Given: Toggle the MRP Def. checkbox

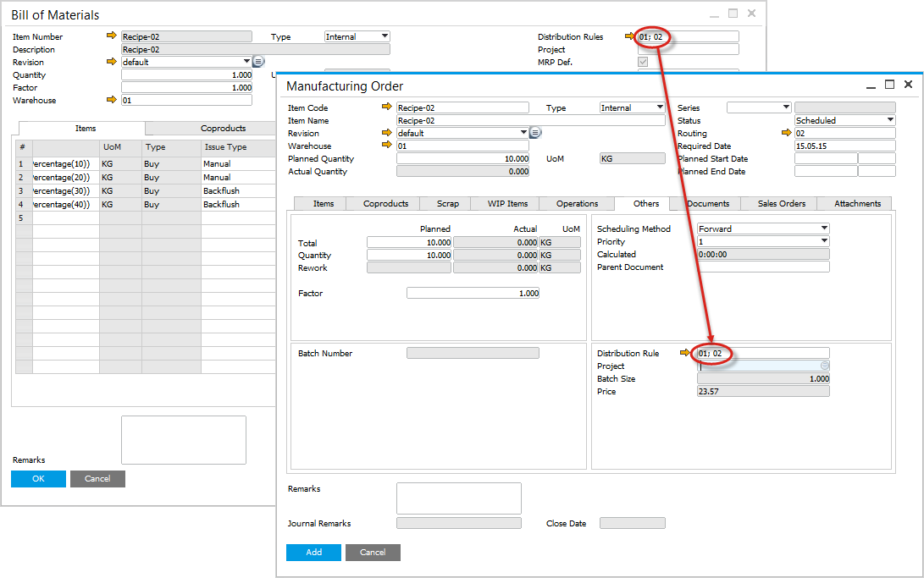Looking at the screenshot, I should pos(643,62).
